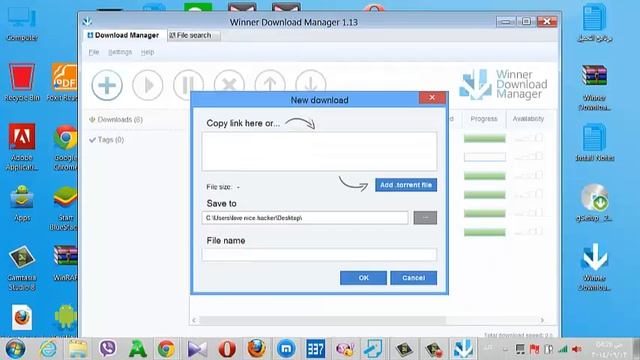This screenshot has width=640, height=360.
Task: Open the Computer desktop icon
Action: point(22,24)
